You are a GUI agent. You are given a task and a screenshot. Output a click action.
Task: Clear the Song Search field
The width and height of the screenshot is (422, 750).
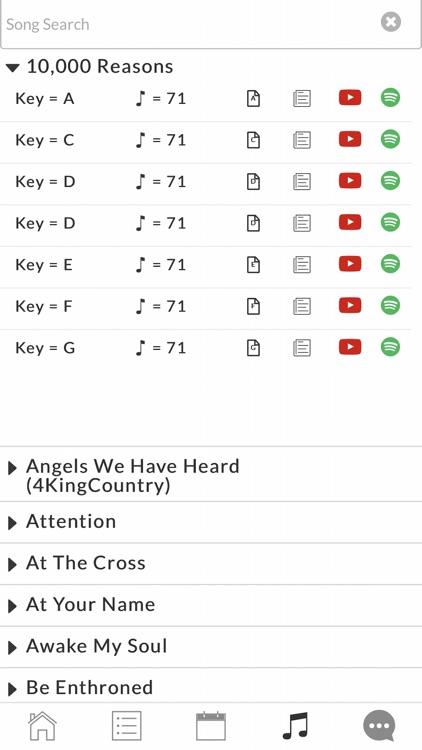[391, 22]
